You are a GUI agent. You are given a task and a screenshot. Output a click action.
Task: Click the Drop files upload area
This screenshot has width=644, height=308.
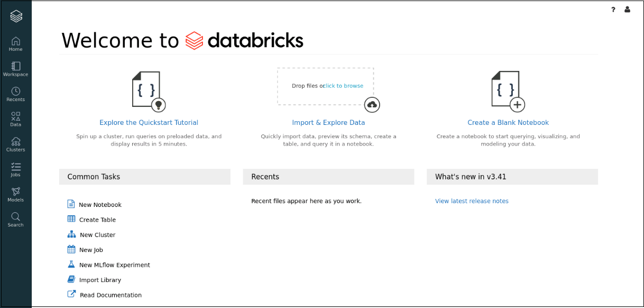pyautogui.click(x=325, y=86)
